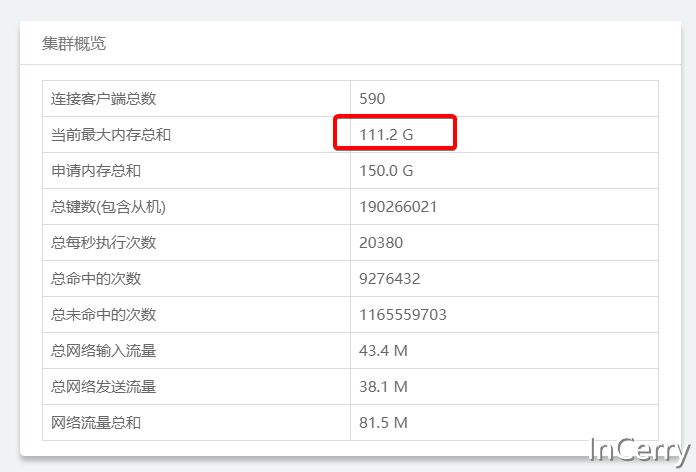The width and height of the screenshot is (696, 472).
Task: Select the highlighted 111.2 G value
Action: click(386, 135)
